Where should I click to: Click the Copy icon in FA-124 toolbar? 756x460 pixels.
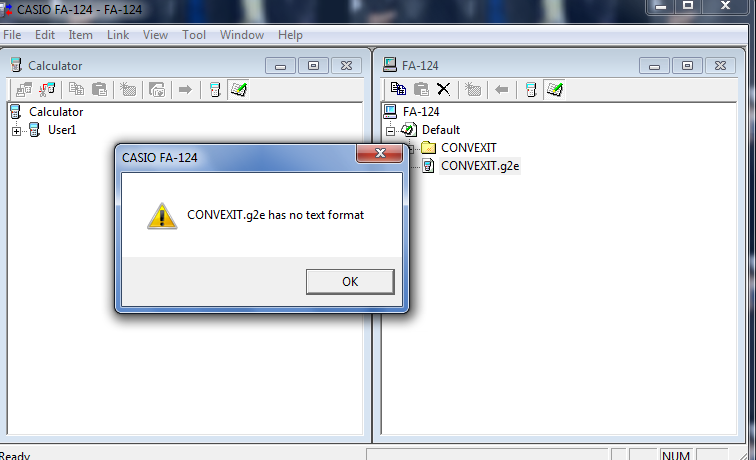pos(398,89)
